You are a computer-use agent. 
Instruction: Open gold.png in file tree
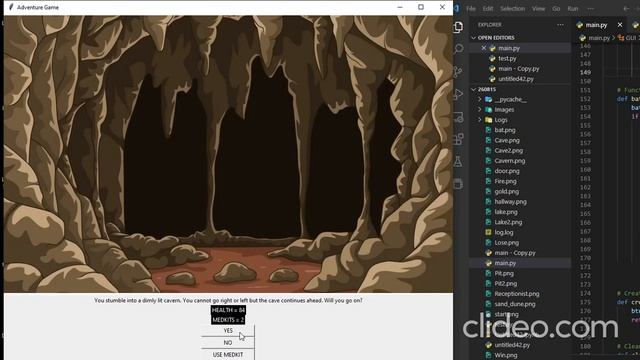(x=507, y=191)
